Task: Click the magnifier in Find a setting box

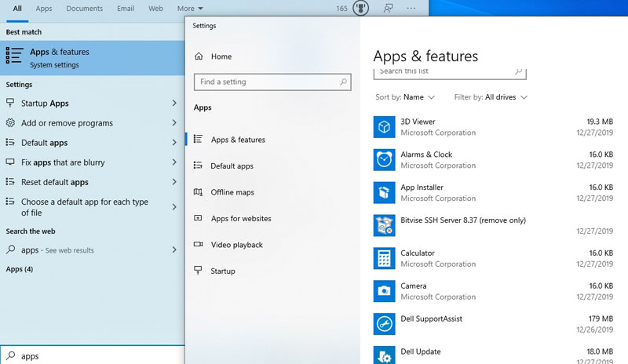Action: 343,82
